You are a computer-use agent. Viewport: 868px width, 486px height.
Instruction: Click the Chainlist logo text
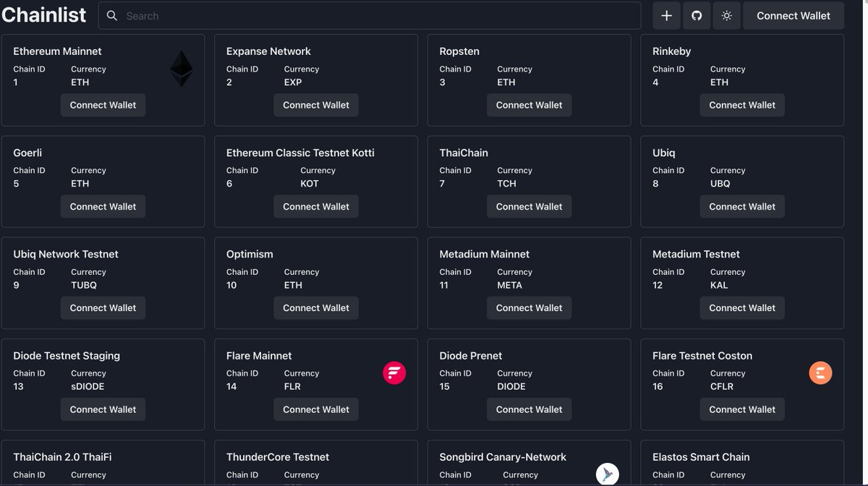[43, 14]
